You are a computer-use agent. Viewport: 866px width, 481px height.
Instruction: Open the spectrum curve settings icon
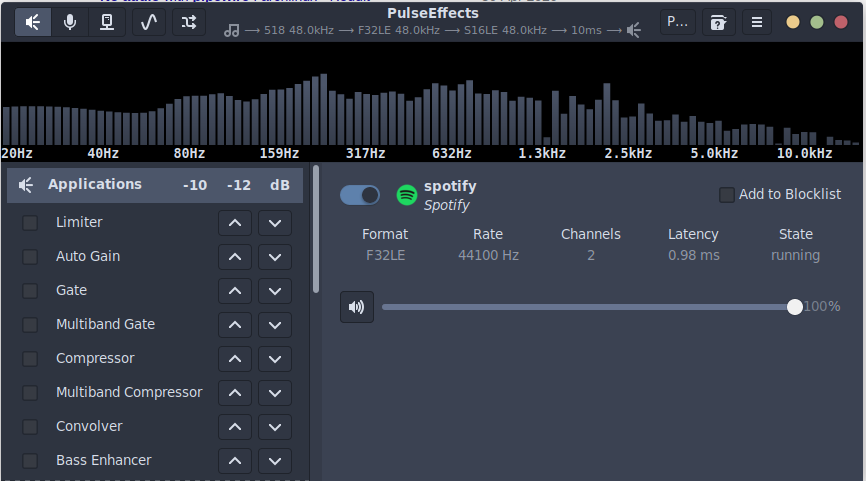coord(149,22)
